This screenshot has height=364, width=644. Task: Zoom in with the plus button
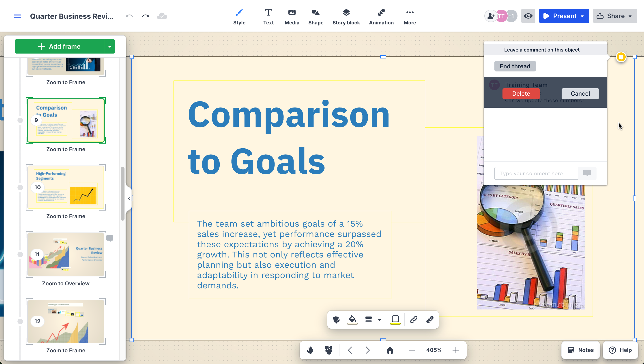[x=456, y=350]
